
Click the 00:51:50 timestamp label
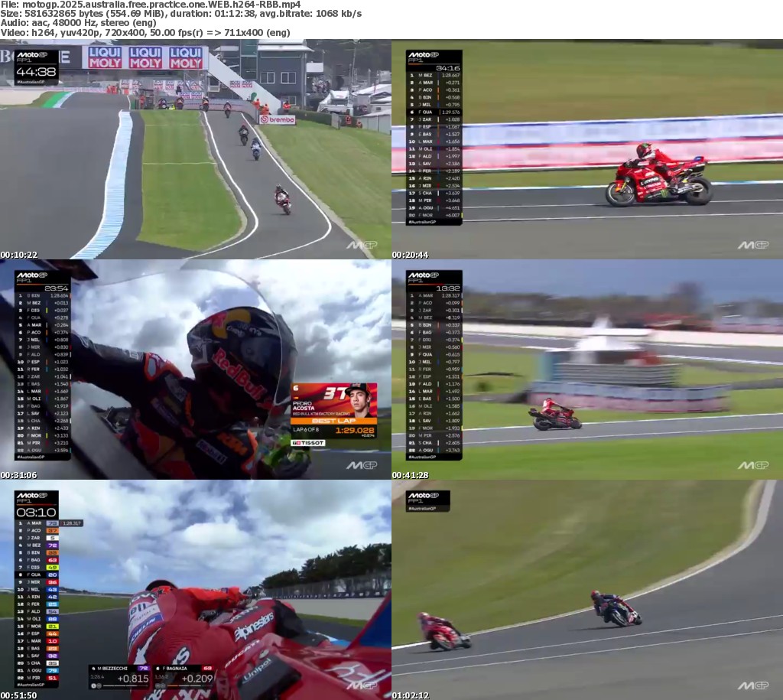click(x=18, y=694)
